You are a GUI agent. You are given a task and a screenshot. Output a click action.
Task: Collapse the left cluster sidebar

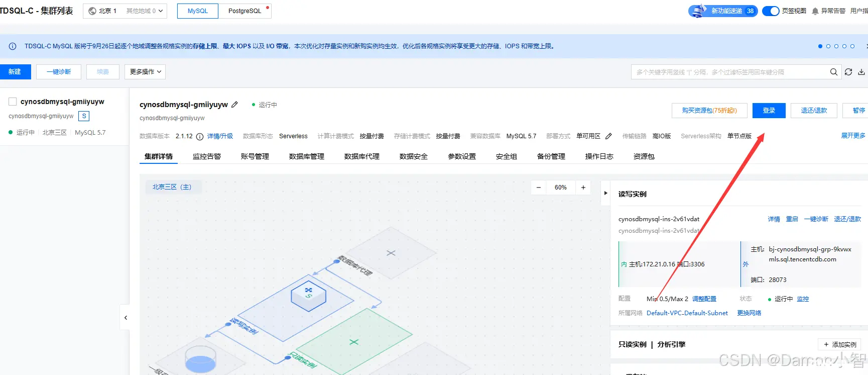126,318
